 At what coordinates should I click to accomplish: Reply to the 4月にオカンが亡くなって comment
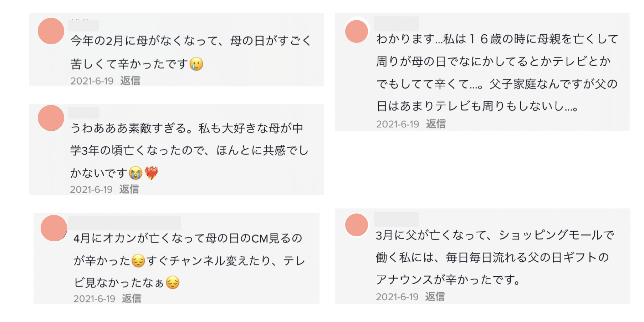[132, 298]
